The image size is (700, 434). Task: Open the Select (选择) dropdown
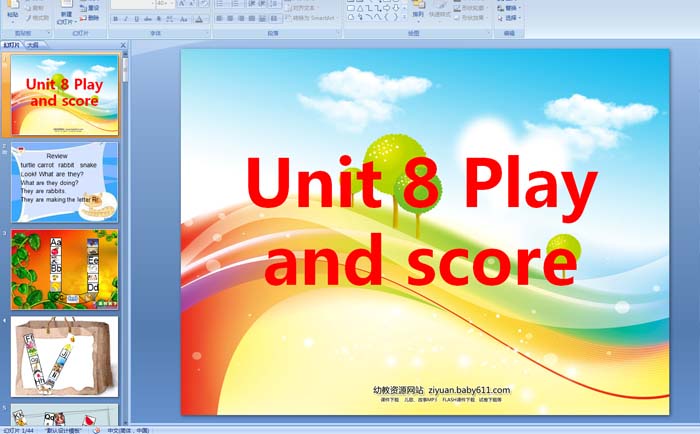(x=509, y=18)
